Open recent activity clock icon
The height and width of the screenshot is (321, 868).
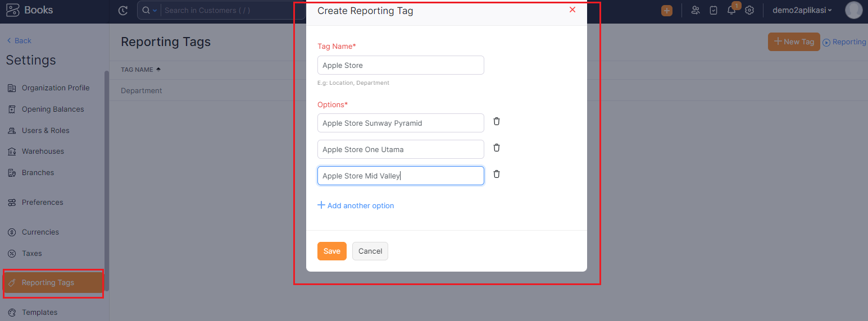tap(123, 10)
